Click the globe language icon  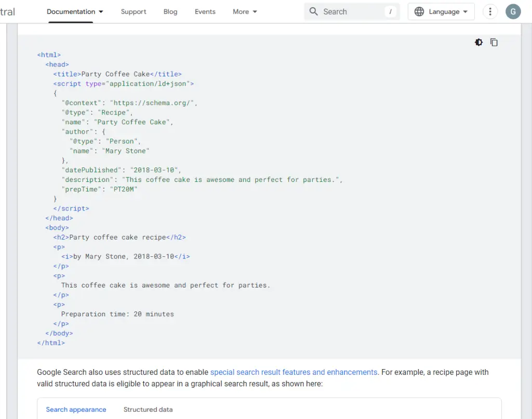click(x=419, y=11)
